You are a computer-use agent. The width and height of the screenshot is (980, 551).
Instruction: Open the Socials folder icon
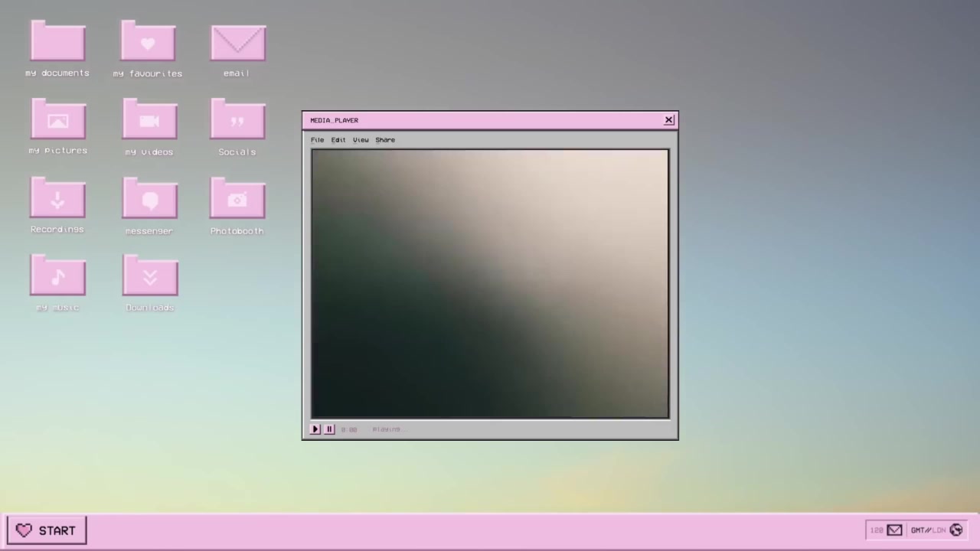(x=237, y=120)
